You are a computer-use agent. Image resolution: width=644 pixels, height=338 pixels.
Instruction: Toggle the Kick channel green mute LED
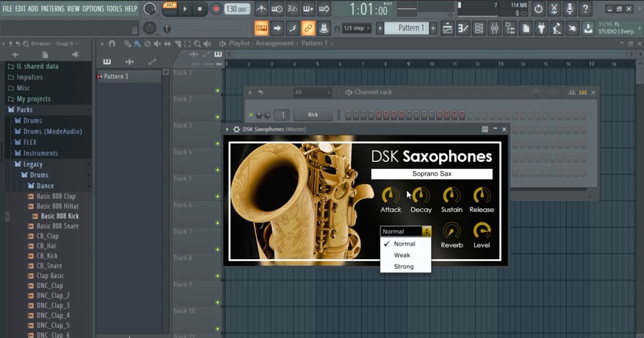pos(251,115)
